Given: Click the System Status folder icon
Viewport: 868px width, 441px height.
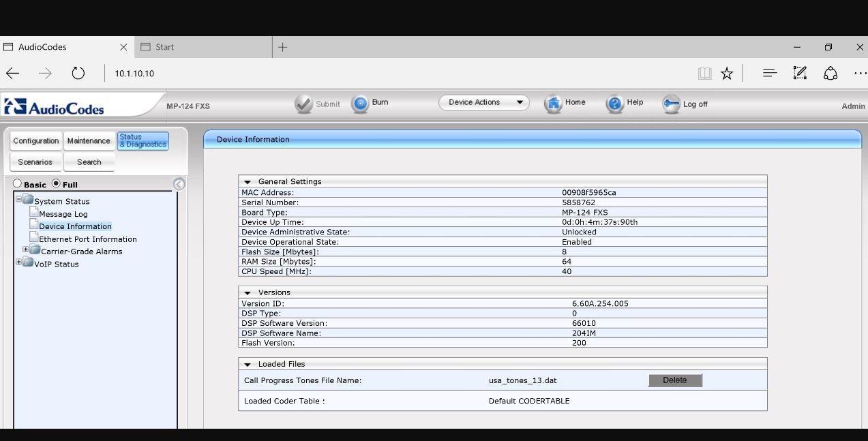Looking at the screenshot, I should [28, 200].
